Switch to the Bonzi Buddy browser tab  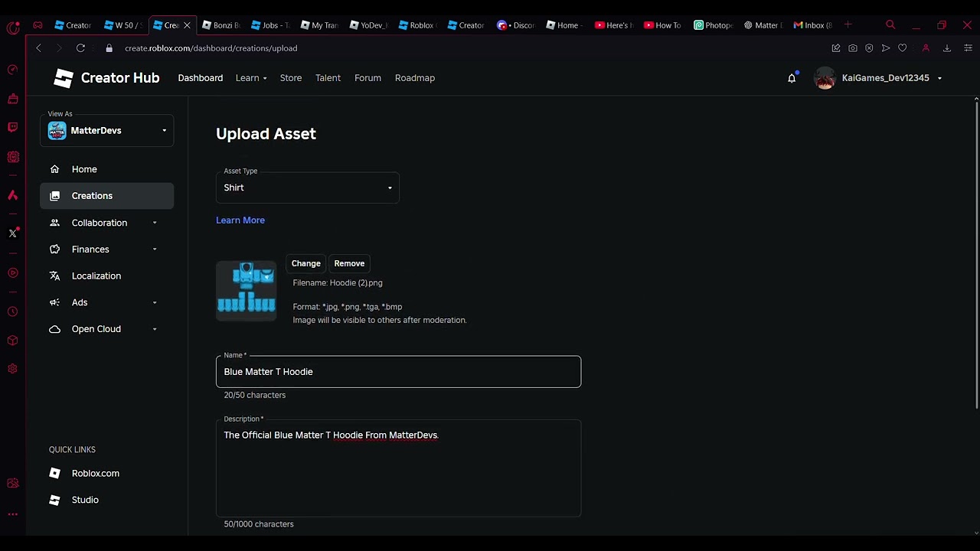(221, 25)
